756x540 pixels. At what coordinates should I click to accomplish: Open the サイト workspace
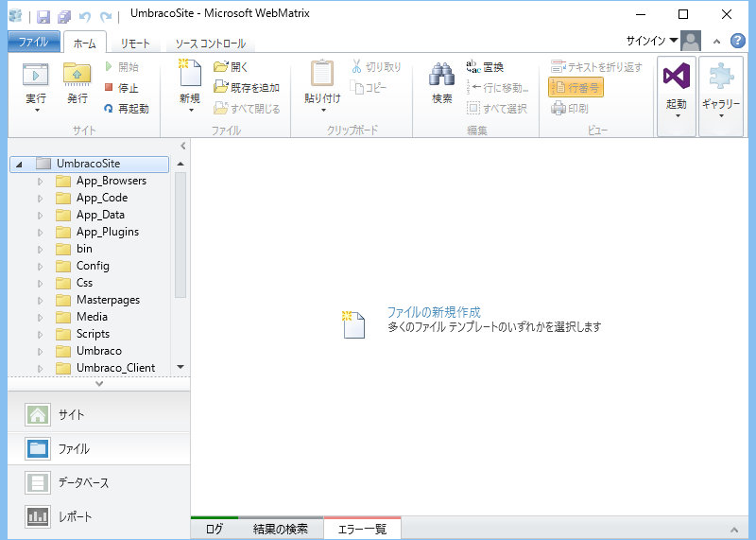tap(99, 414)
